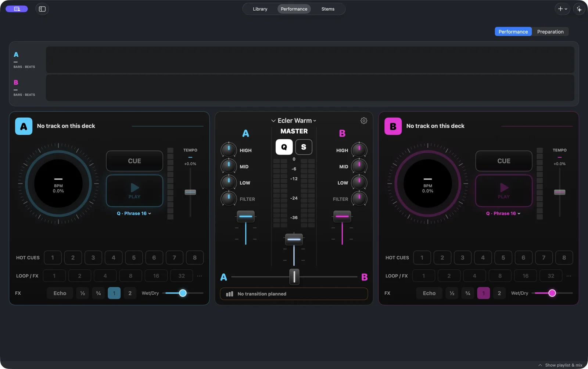Open Deck A Q · Phrase 16 dropdown
Viewport: 588px width, 369px height.
[x=134, y=213]
